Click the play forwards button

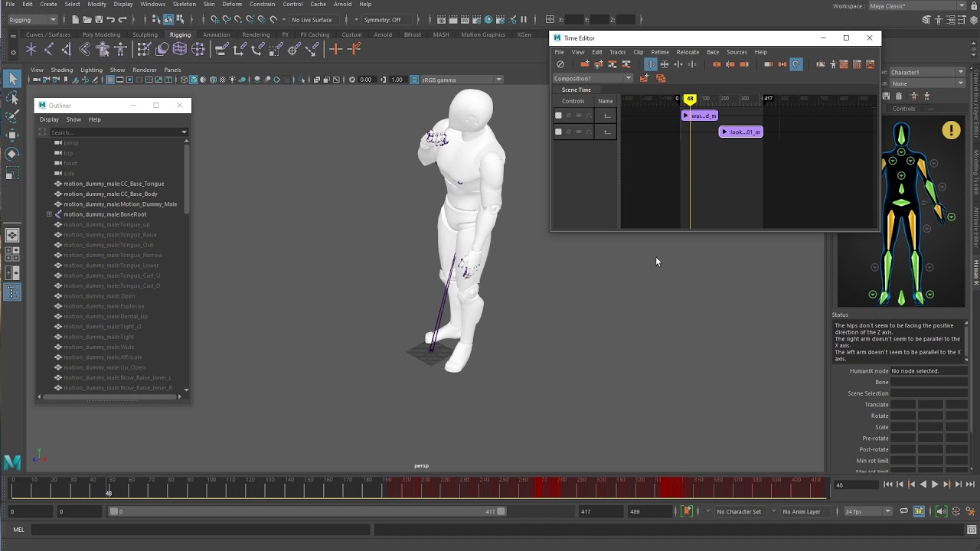pyautogui.click(x=934, y=484)
